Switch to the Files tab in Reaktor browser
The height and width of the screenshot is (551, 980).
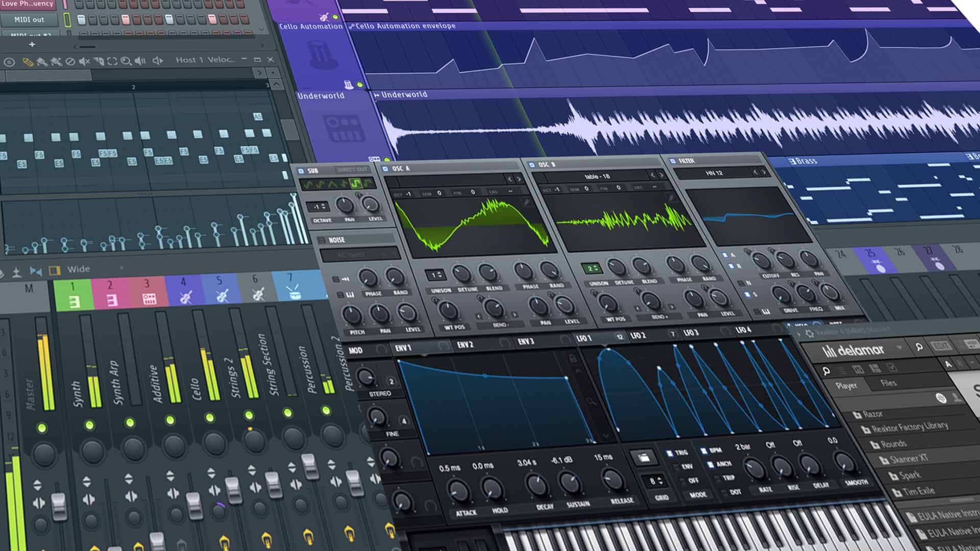point(888,383)
